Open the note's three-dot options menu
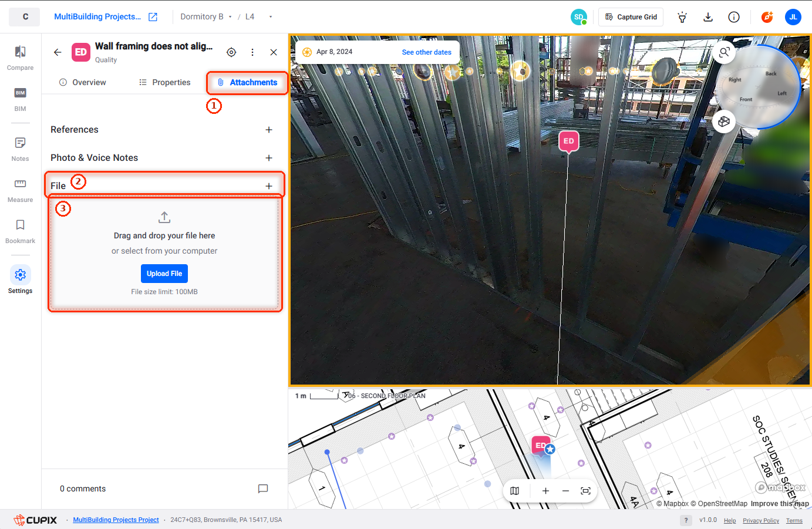 click(252, 52)
